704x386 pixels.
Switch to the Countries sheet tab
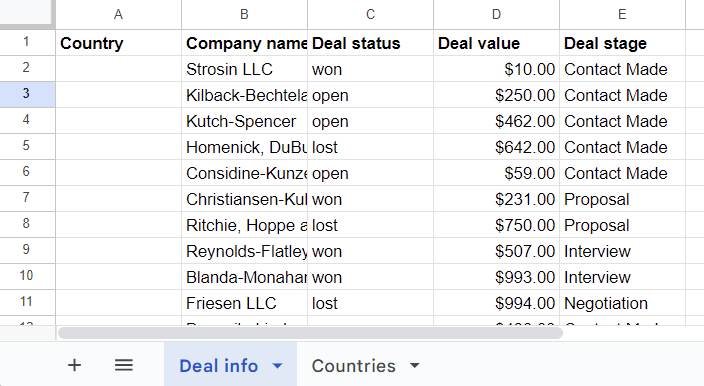point(354,366)
